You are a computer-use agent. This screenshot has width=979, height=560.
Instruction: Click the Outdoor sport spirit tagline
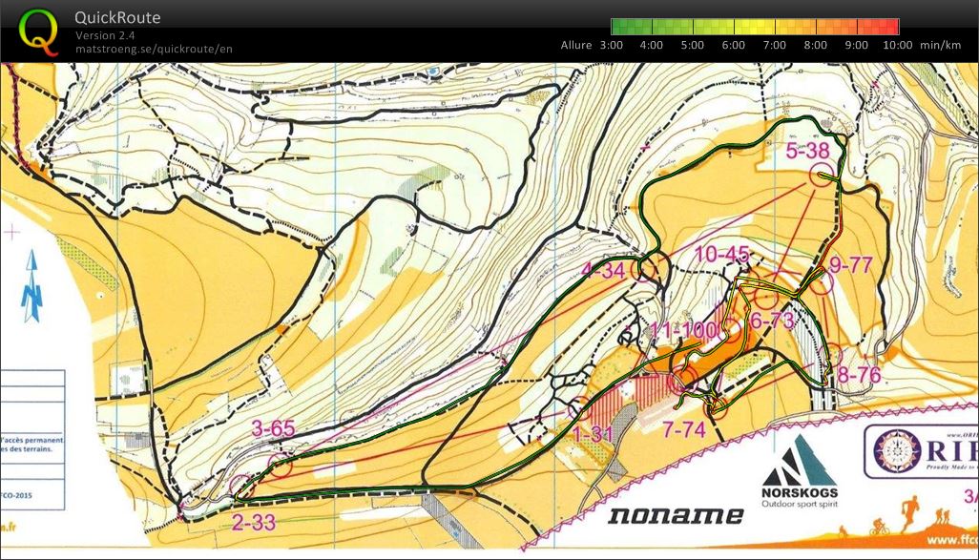coord(800,504)
